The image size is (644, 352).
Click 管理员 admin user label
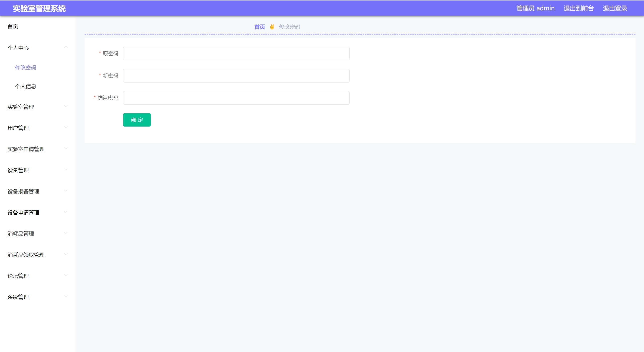(535, 8)
